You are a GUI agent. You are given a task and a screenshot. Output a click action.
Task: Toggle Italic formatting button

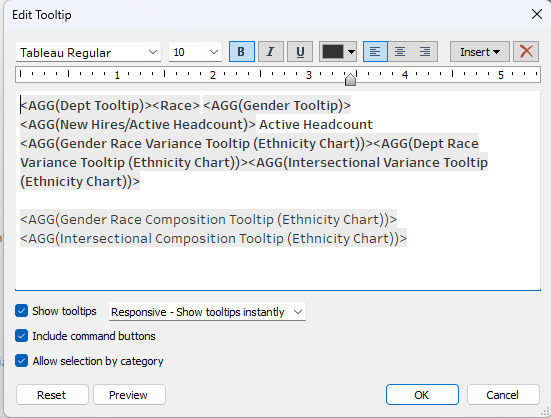pos(271,52)
